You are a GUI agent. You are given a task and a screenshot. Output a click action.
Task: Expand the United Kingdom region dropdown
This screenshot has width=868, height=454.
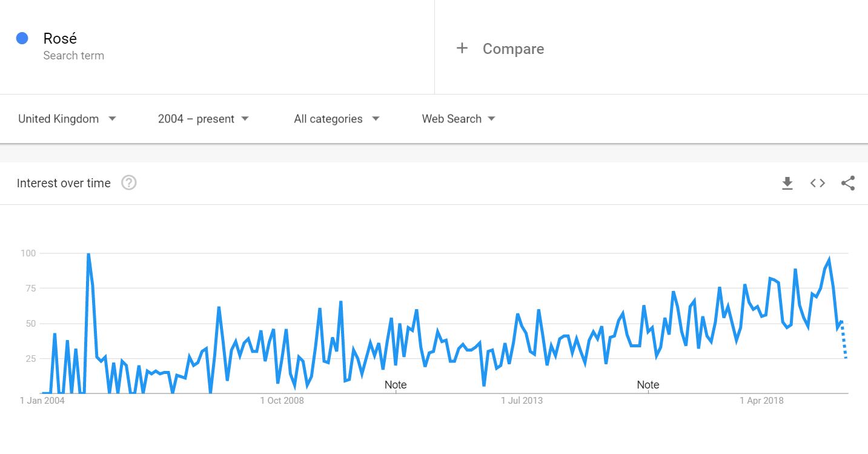coord(67,119)
